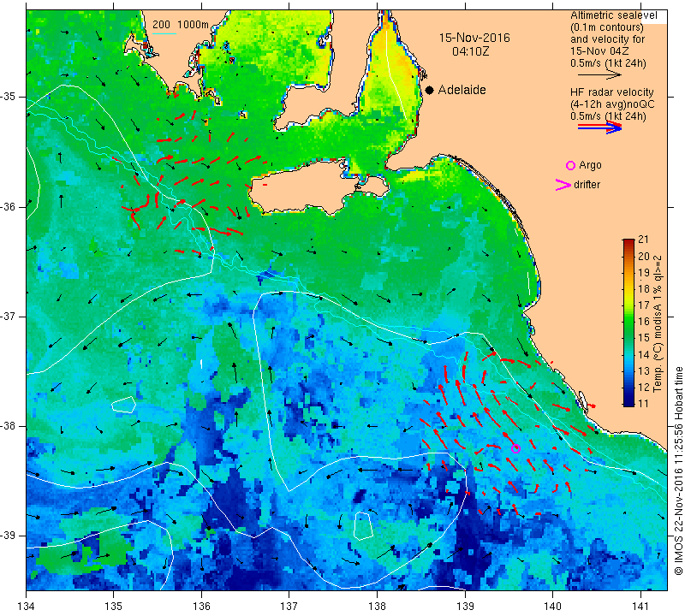
Task: Click the red-blue HF radar legend arrow
Action: (x=599, y=127)
